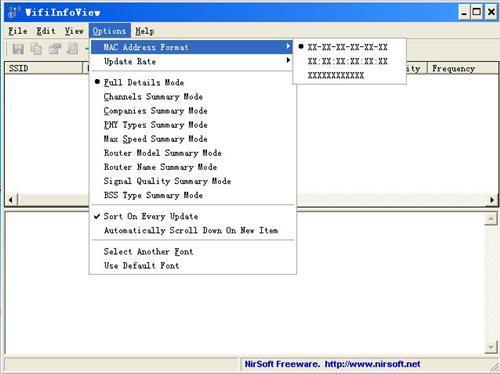Close the WifiInfoView window
The image size is (500, 374).
pos(491,12)
